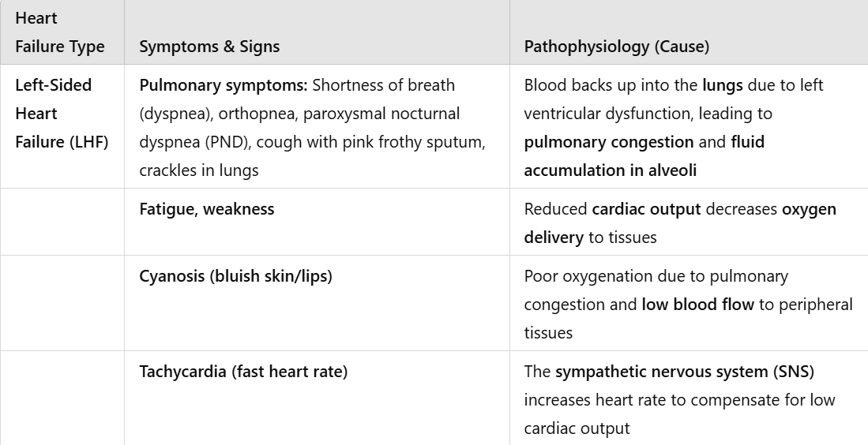Viewport: 868px width, 445px height.
Task: Click the bold 'Pulmonary symptoms:' text
Action: tap(223, 85)
